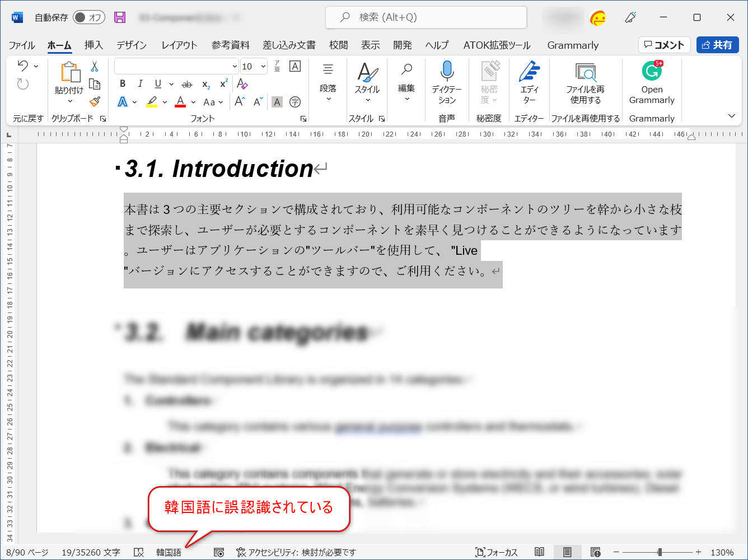Click the enclosed character (字) icon
The width and height of the screenshot is (748, 560).
[295, 102]
